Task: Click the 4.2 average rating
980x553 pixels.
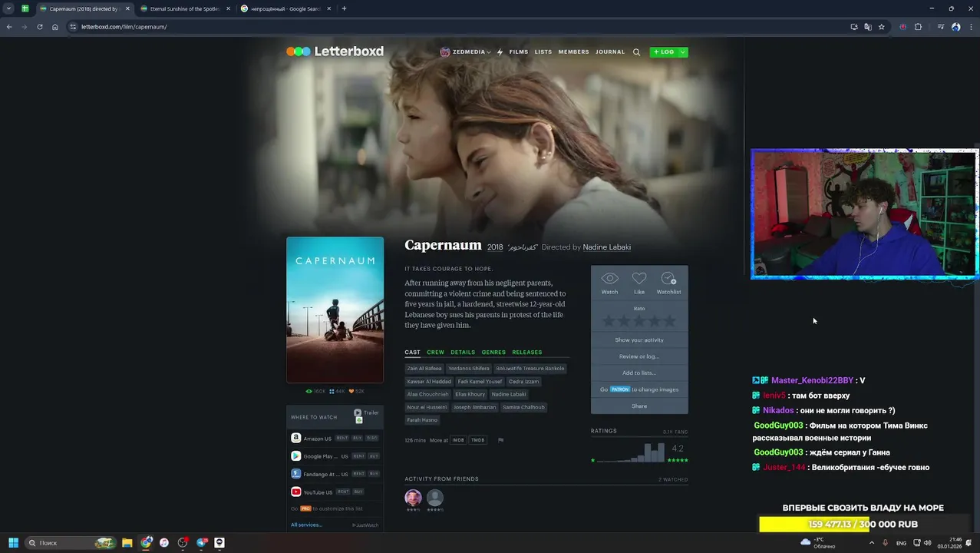Action: pyautogui.click(x=678, y=449)
